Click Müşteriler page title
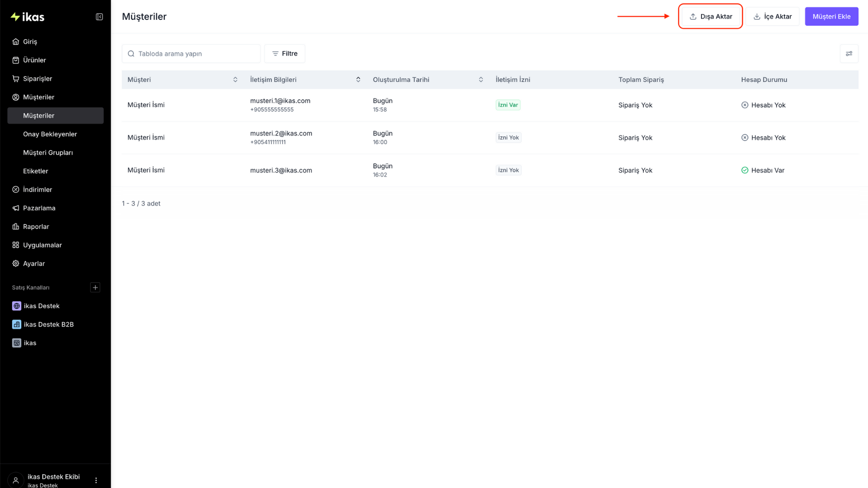868x488 pixels. [144, 17]
